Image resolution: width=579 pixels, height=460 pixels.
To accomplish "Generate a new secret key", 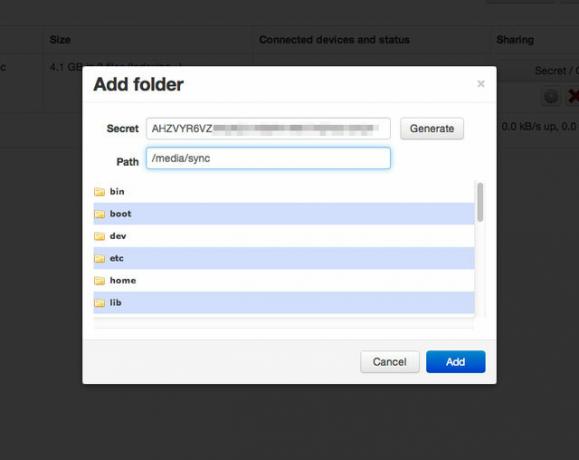I will point(432,128).
